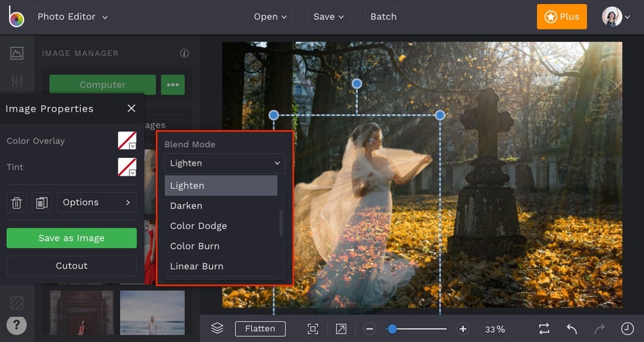Click the Flatten button

coord(260,329)
